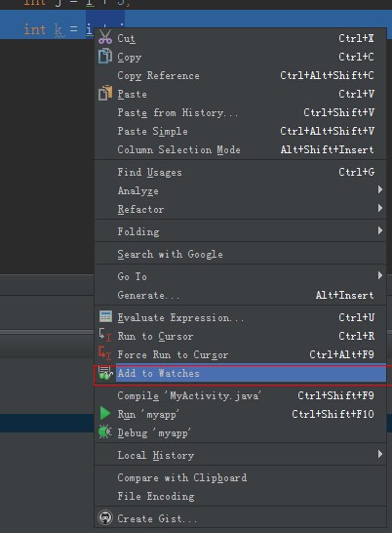Click the green Debug bug icon
Image resolution: width=392 pixels, height=533 pixels.
point(105,431)
